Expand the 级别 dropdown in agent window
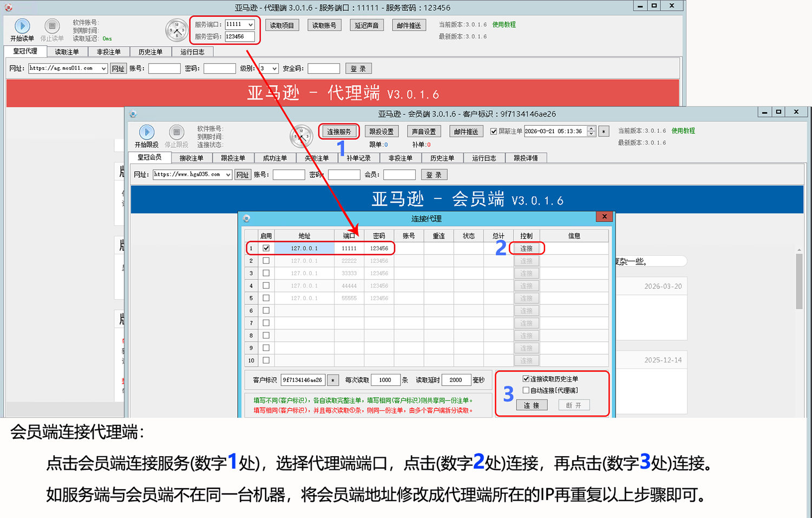 pos(274,69)
